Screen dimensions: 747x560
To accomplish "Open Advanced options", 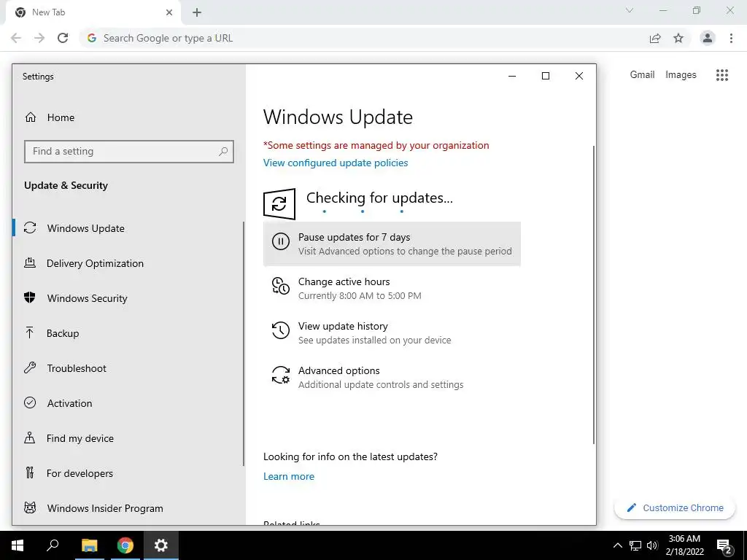I will [x=392, y=377].
